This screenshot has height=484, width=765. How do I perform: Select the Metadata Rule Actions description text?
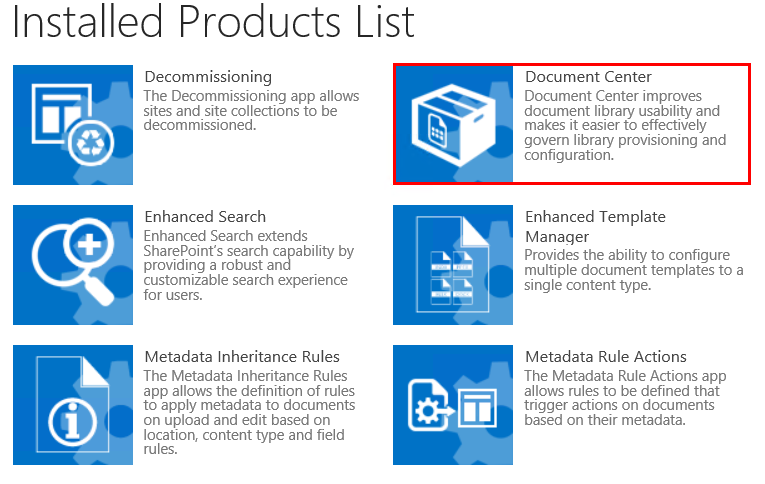(620, 398)
